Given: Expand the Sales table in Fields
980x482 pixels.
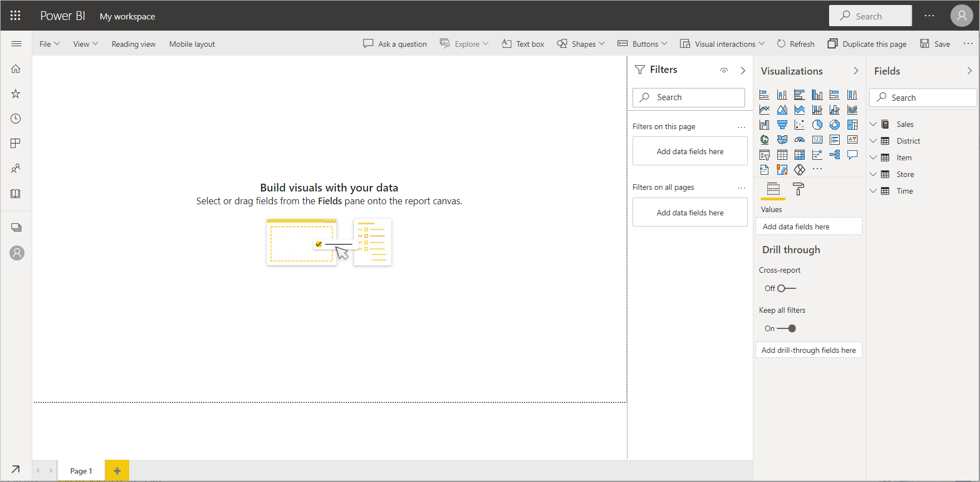Looking at the screenshot, I should [x=873, y=124].
